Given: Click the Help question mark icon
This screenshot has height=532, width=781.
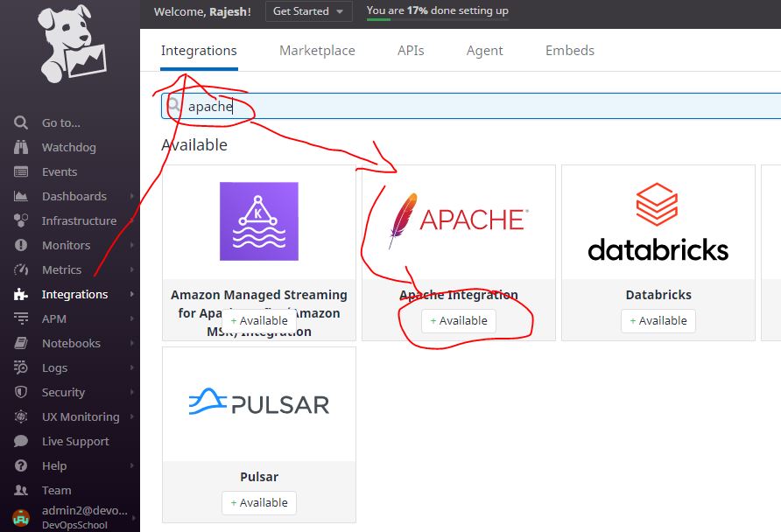Looking at the screenshot, I should [21, 466].
